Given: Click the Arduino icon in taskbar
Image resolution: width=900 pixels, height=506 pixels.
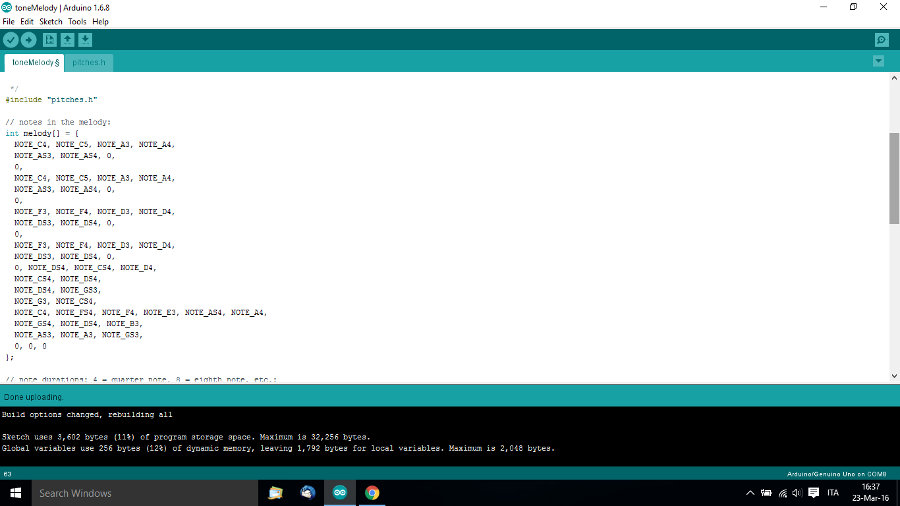Looking at the screenshot, I should [x=340, y=493].
